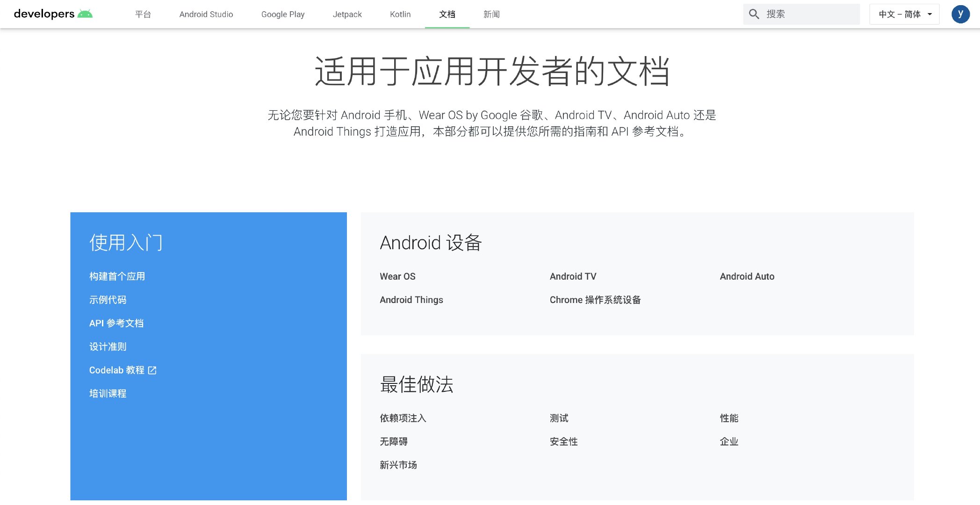
Task: Open 依赖项注入 link
Action: point(403,418)
